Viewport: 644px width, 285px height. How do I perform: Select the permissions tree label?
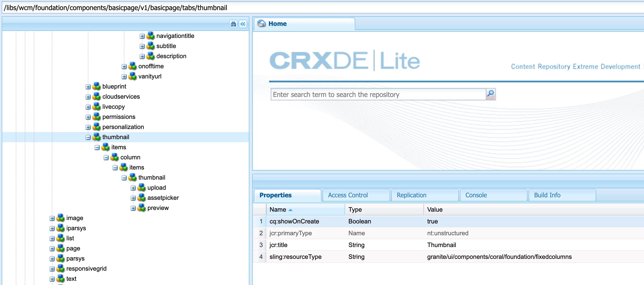pos(119,117)
